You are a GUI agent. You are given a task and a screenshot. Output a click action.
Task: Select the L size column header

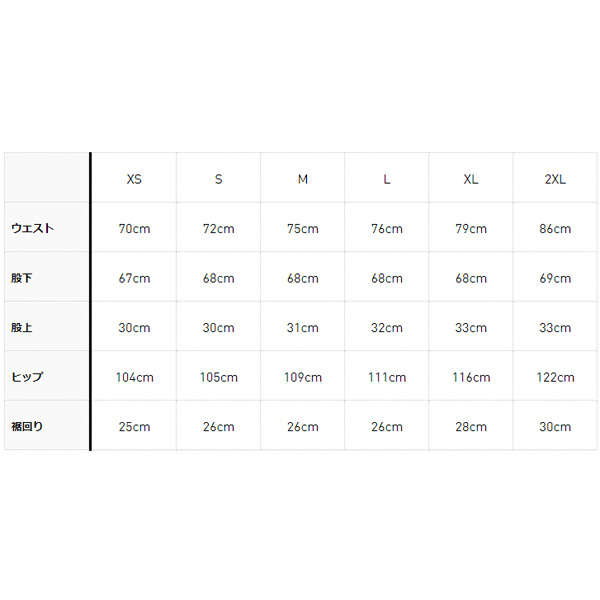(x=387, y=179)
